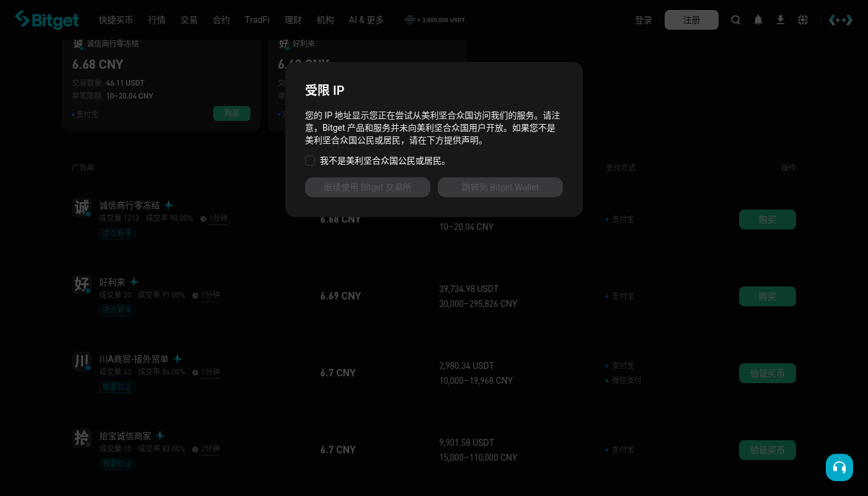Click verified badge next to 诚信商行零冻结
The image size is (868, 496).
(169, 205)
